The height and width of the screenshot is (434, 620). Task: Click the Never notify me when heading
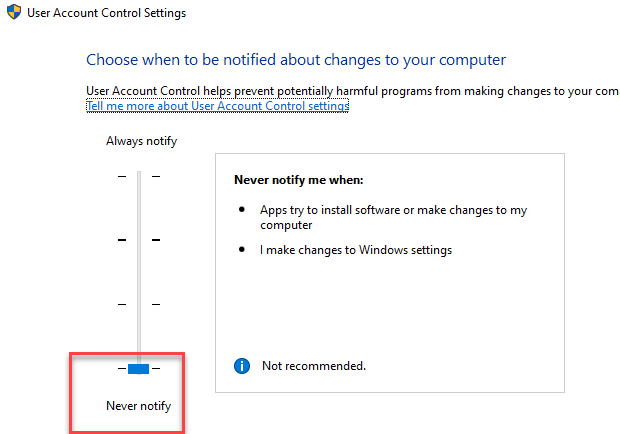point(298,181)
